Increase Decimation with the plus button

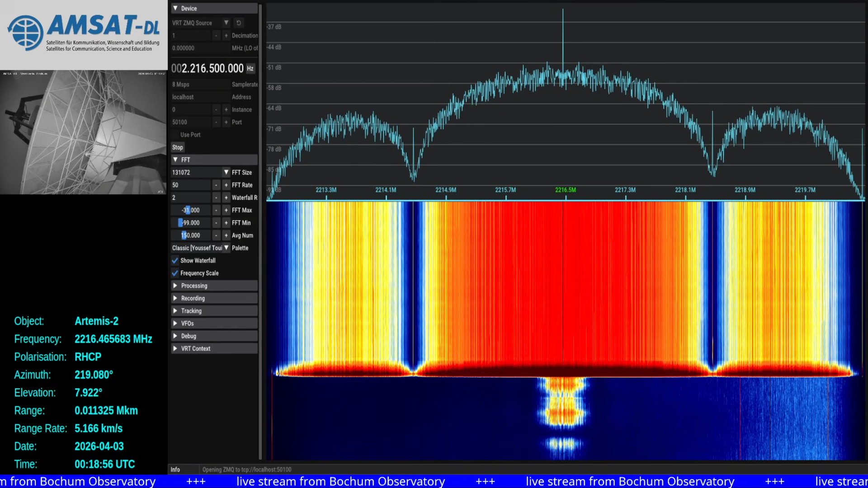[226, 35]
